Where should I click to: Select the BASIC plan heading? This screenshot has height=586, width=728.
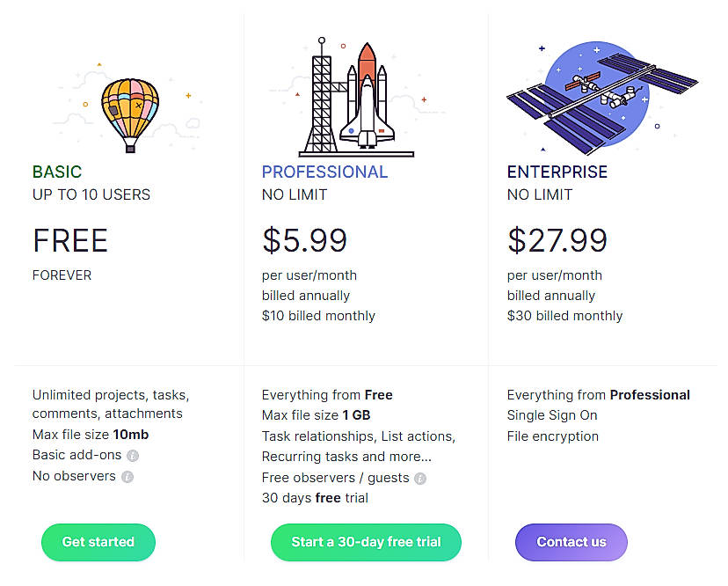(x=56, y=172)
